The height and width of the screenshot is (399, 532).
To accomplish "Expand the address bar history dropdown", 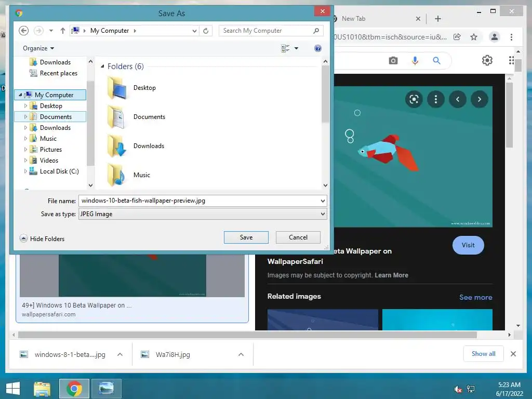I will [x=194, y=31].
